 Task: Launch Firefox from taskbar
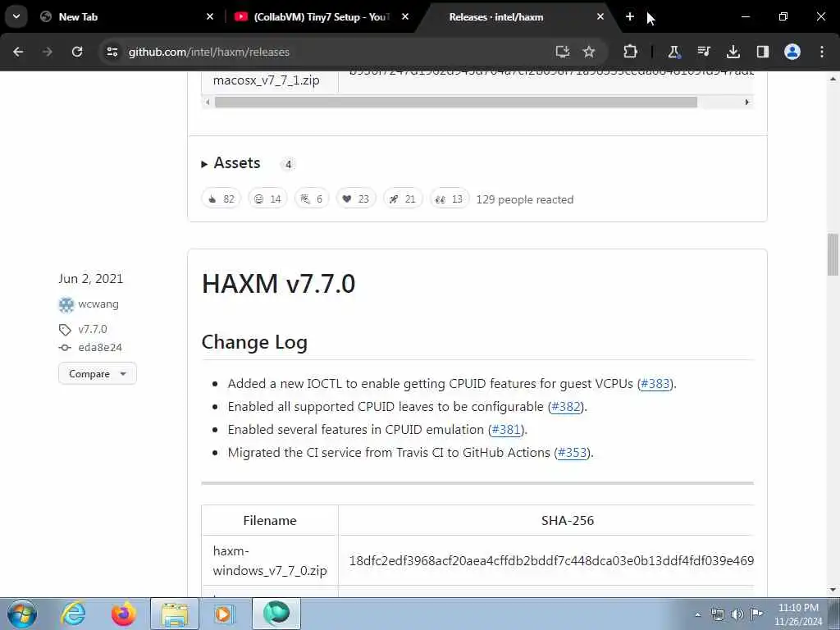coord(123,614)
